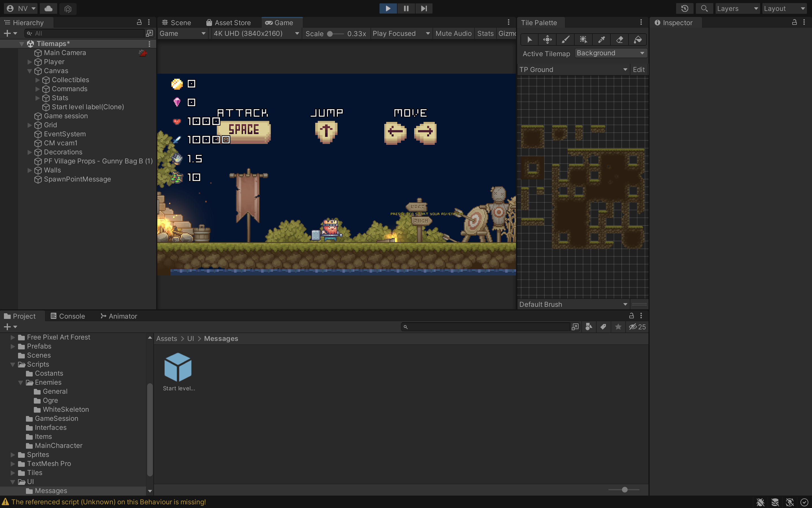Toggle hidden packages visibility count 25

(x=637, y=327)
